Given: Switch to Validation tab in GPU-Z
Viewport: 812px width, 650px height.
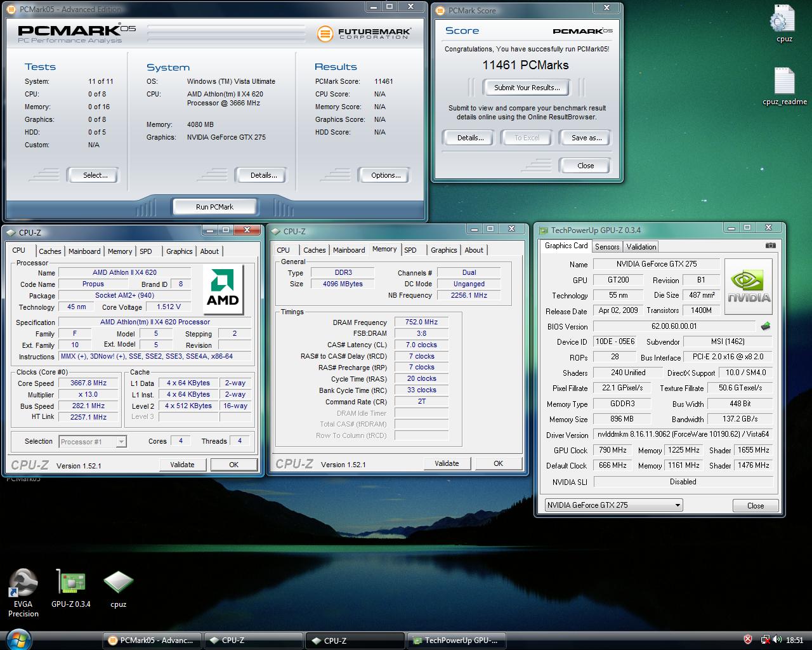Looking at the screenshot, I should [641, 247].
